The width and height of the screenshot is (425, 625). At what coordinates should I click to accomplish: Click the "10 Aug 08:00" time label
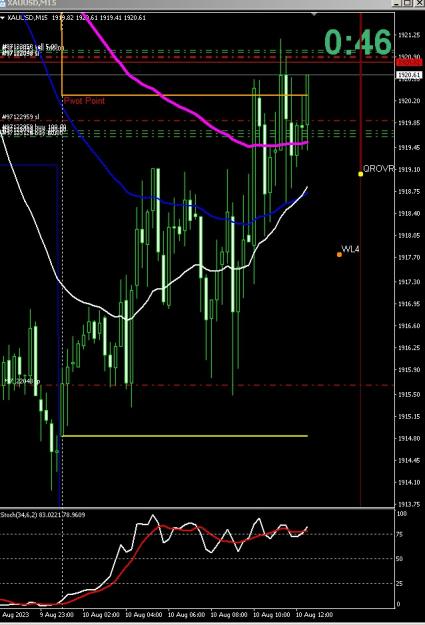tap(229, 615)
